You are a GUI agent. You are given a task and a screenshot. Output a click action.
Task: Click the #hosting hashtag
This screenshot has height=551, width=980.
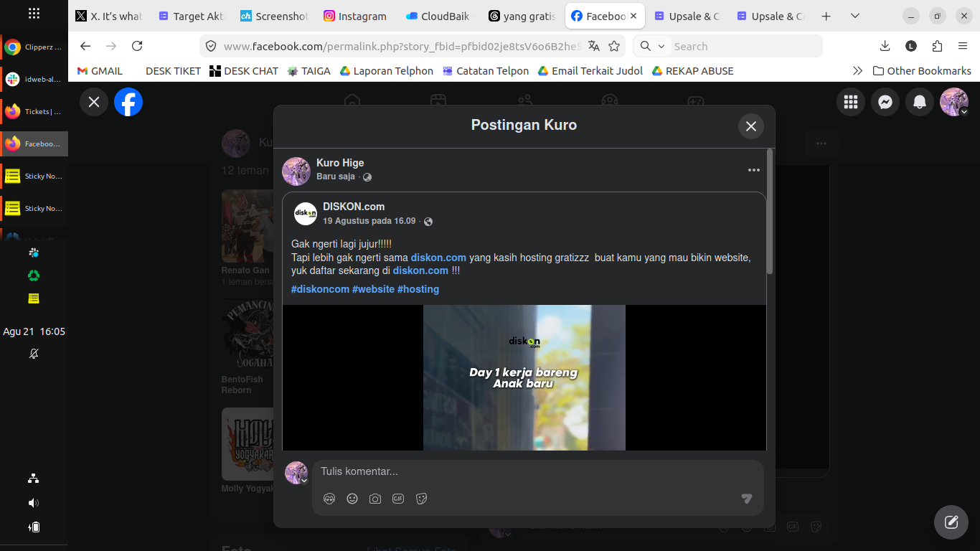418,289
